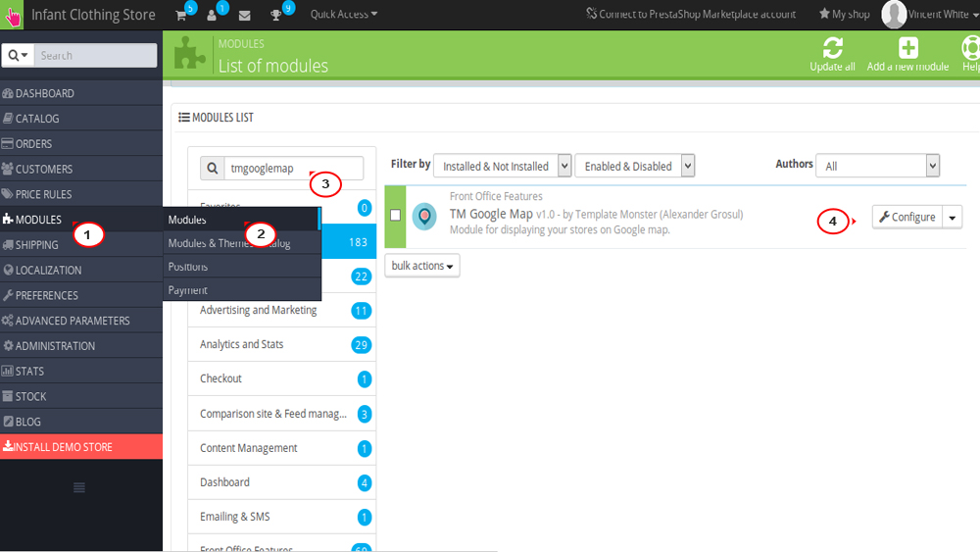This screenshot has width=980, height=552.
Task: Open the Help lifebuoy icon
Action: 970,47
